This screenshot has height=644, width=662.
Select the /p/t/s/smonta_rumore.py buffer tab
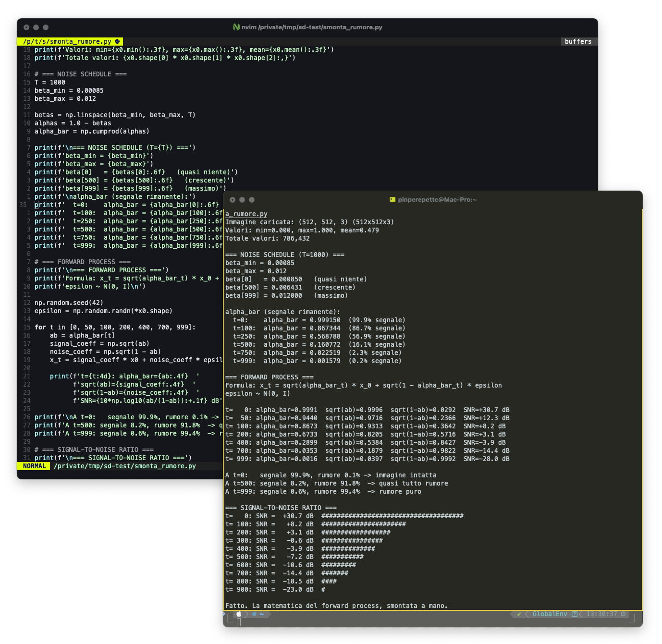click(67, 41)
